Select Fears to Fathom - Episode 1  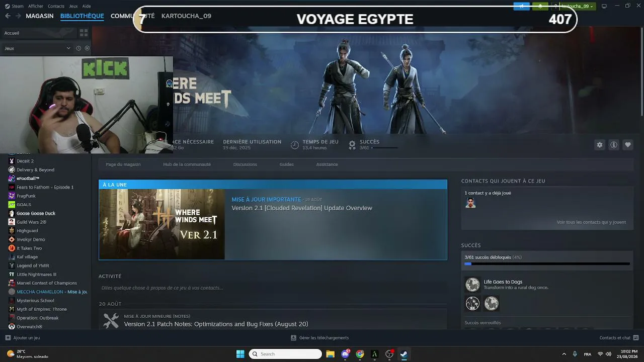click(45, 187)
